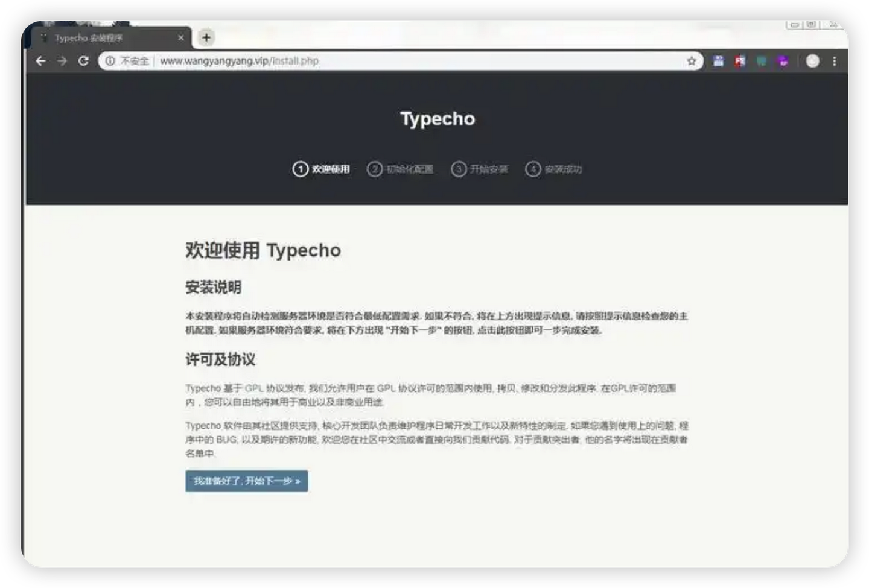
Task: Click the 安装说明 heading
Action: coord(213,287)
